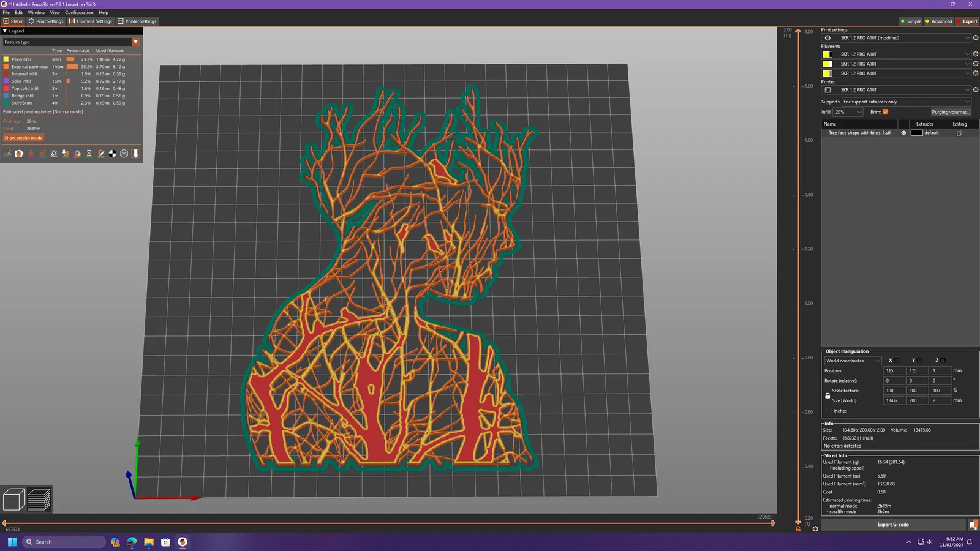Open printer preset gear icon
This screenshot has width=980, height=551.
(x=976, y=90)
